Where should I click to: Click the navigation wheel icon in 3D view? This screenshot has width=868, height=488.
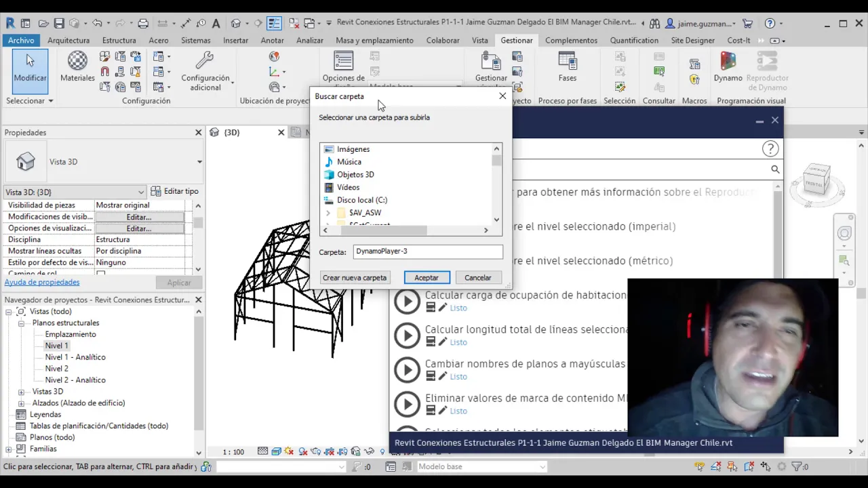click(x=844, y=234)
